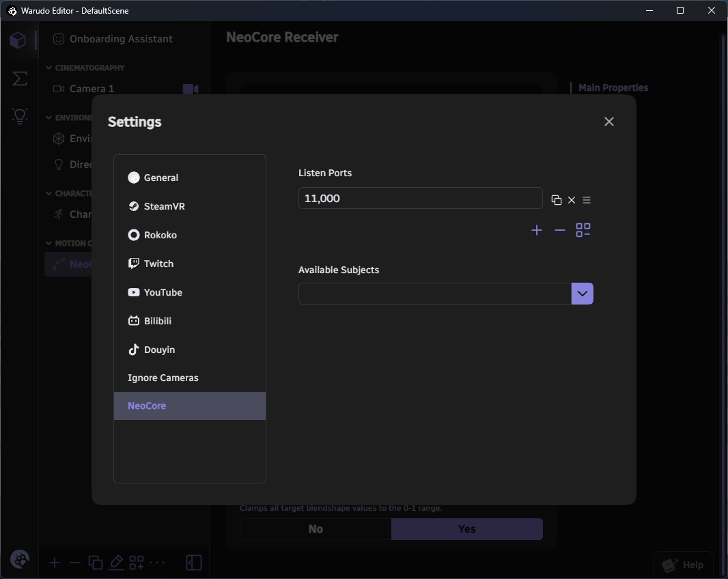728x579 pixels.
Task: Click the Douyin note icon
Action: coord(134,350)
